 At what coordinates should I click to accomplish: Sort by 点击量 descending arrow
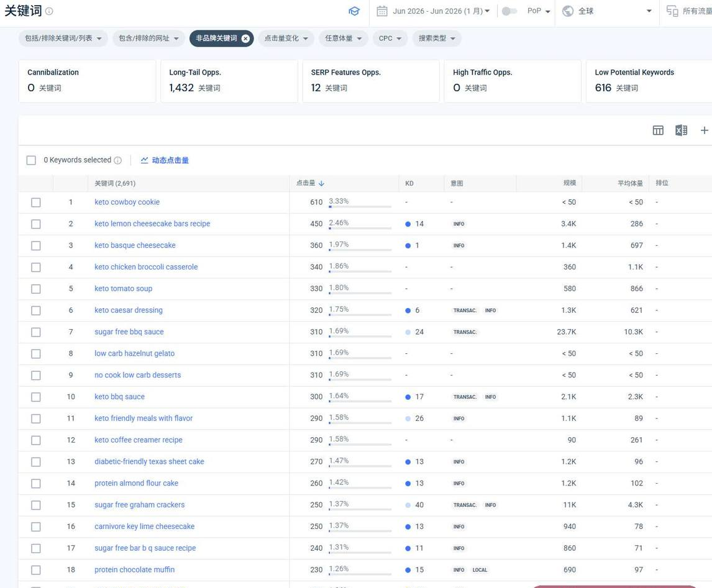click(x=321, y=183)
